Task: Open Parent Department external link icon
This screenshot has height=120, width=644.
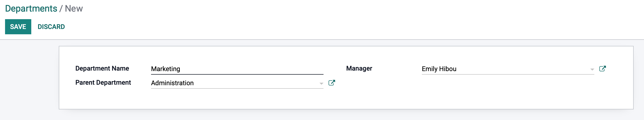Action: [x=332, y=83]
